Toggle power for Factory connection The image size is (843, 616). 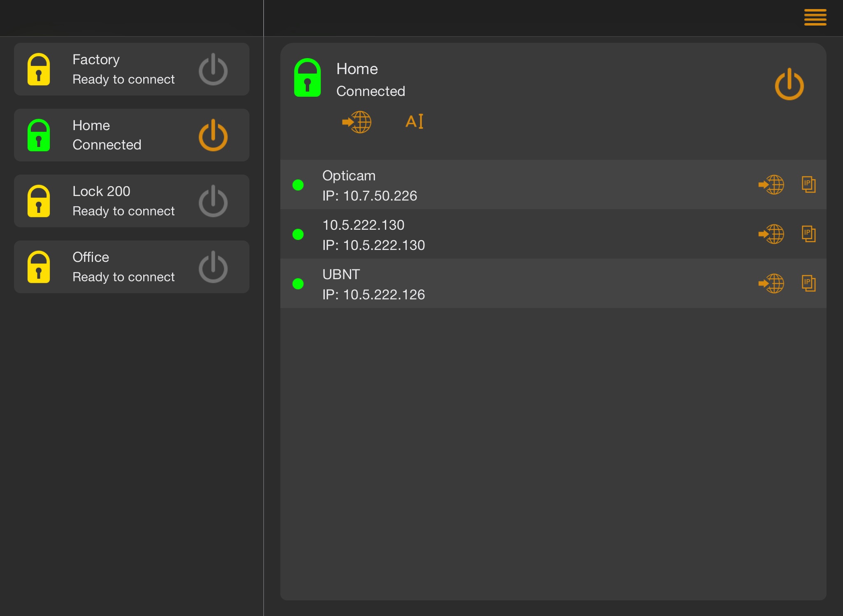213,70
